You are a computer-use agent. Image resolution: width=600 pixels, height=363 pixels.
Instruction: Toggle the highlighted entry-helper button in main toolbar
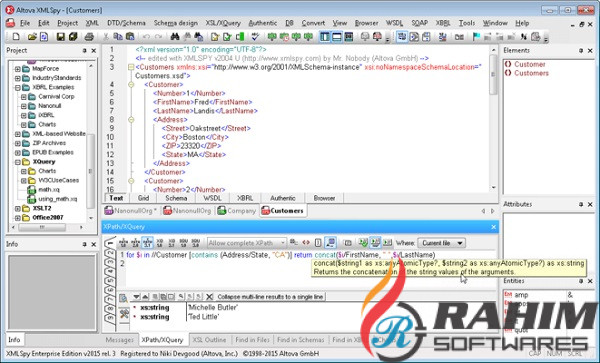(402, 37)
